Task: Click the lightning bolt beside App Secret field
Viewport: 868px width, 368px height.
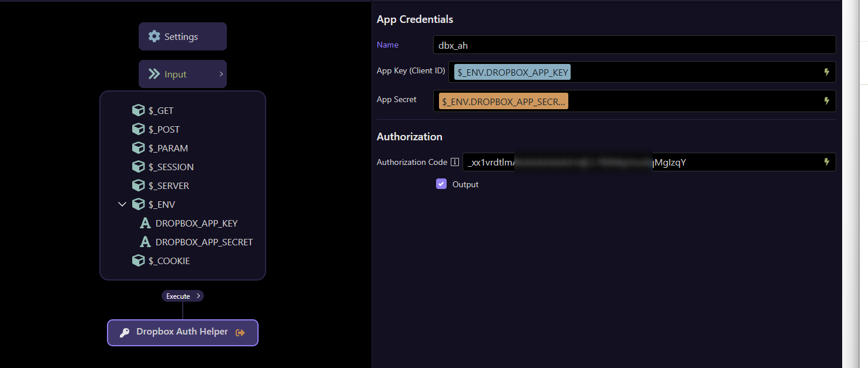Action: pos(826,100)
